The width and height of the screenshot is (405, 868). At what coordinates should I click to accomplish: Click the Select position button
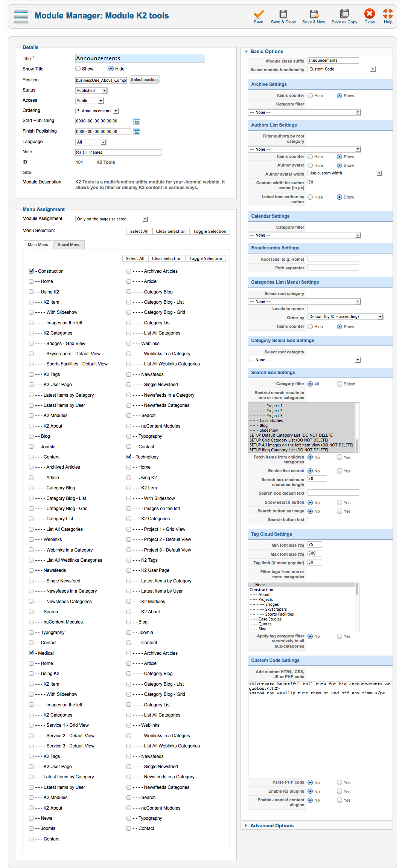pyautogui.click(x=144, y=79)
